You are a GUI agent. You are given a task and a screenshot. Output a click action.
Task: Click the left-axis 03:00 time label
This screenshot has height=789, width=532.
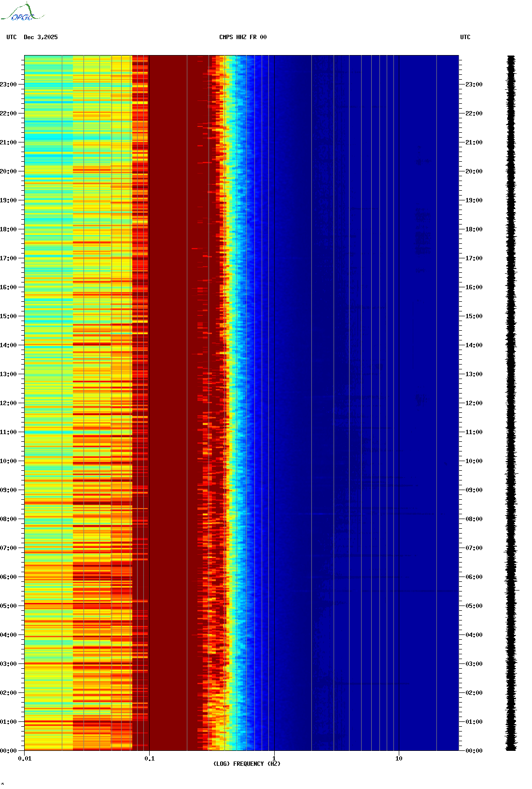tap(8, 664)
